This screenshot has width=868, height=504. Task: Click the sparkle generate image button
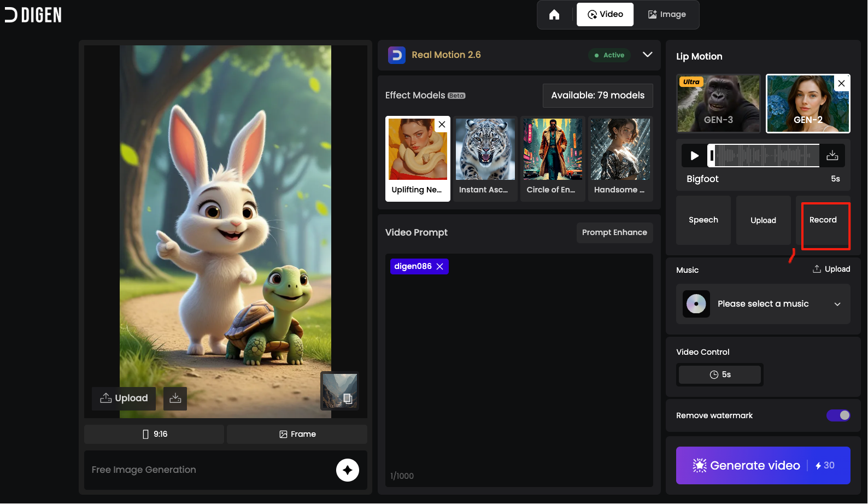coord(347,470)
